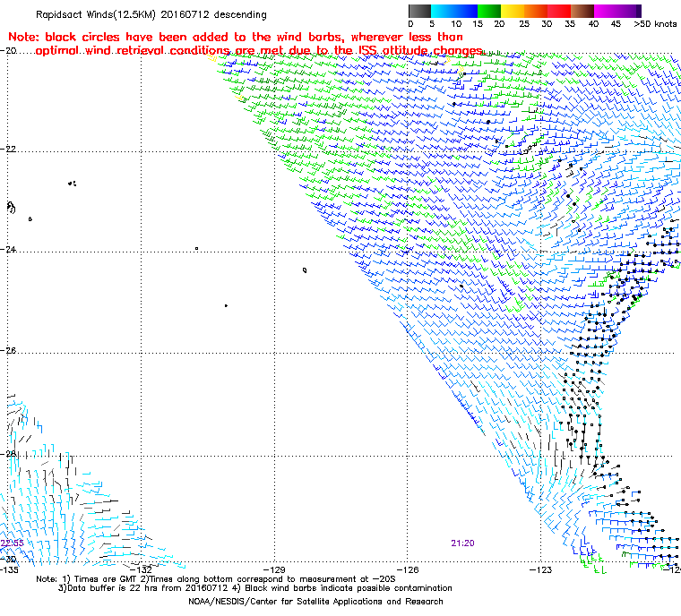The height and width of the screenshot is (616, 681).
Task: Click the yellow-orange 20-30 knots legend segment
Action: coord(524,11)
